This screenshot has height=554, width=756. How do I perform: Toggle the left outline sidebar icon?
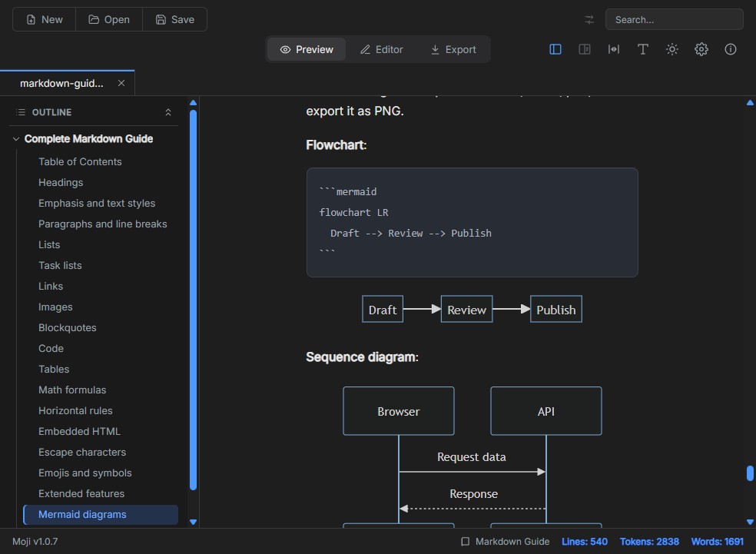555,49
